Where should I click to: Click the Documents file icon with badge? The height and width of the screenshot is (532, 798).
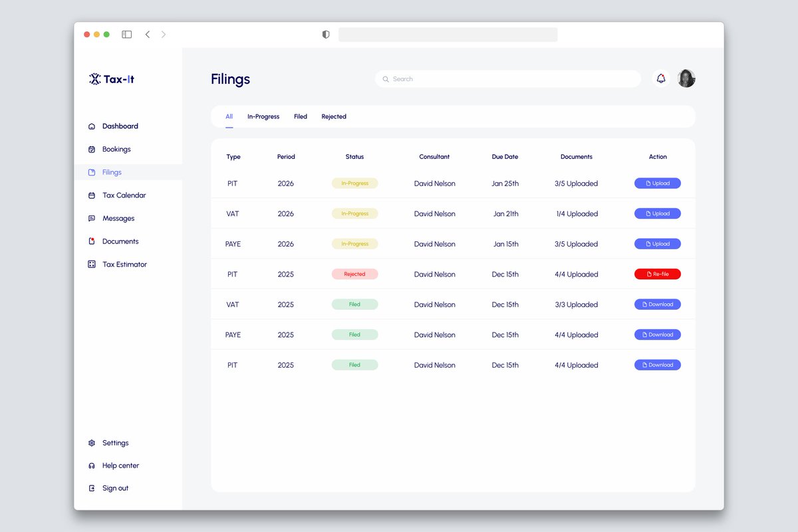point(92,241)
